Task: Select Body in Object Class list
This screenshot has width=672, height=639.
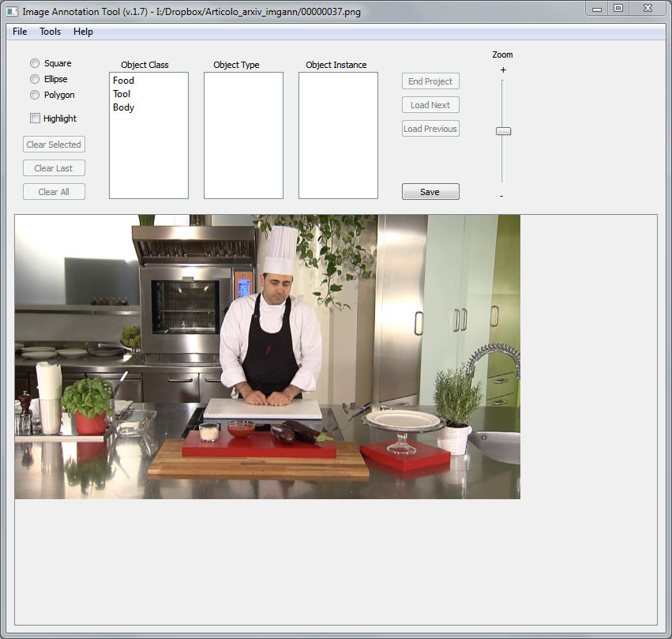Action: pos(124,107)
